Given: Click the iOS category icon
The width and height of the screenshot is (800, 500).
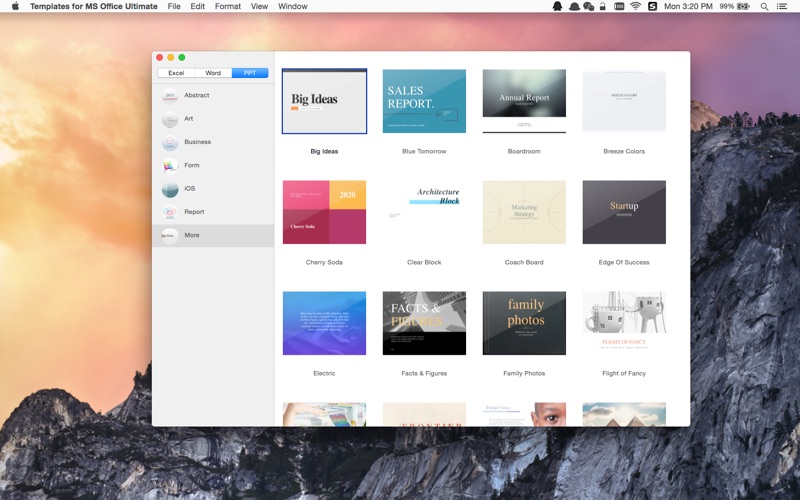Looking at the screenshot, I should click(170, 189).
